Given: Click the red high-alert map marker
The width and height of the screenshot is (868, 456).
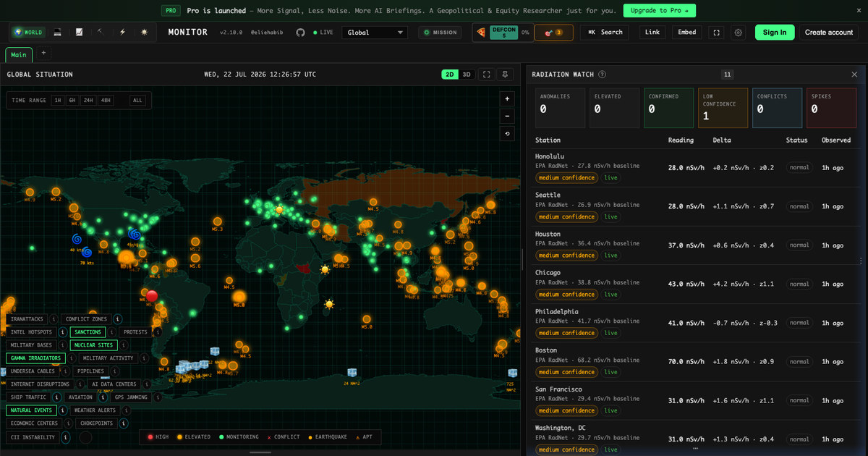Looking at the screenshot, I should click(x=152, y=295).
